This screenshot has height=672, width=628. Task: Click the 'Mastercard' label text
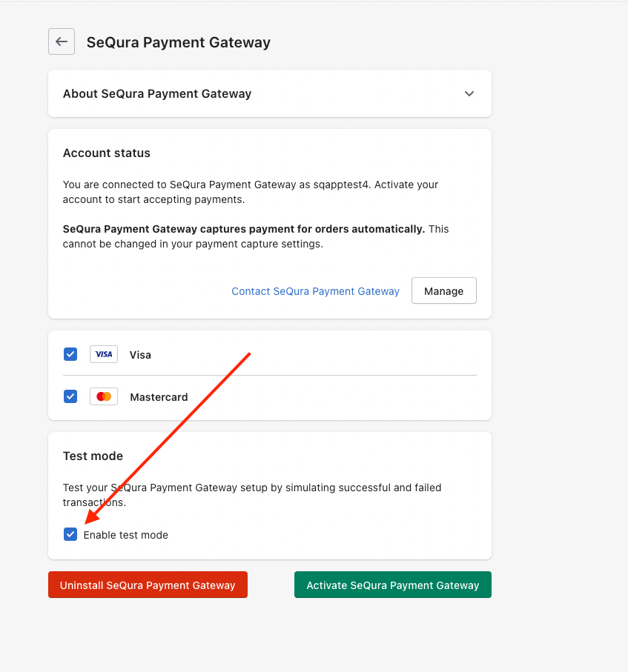point(159,397)
